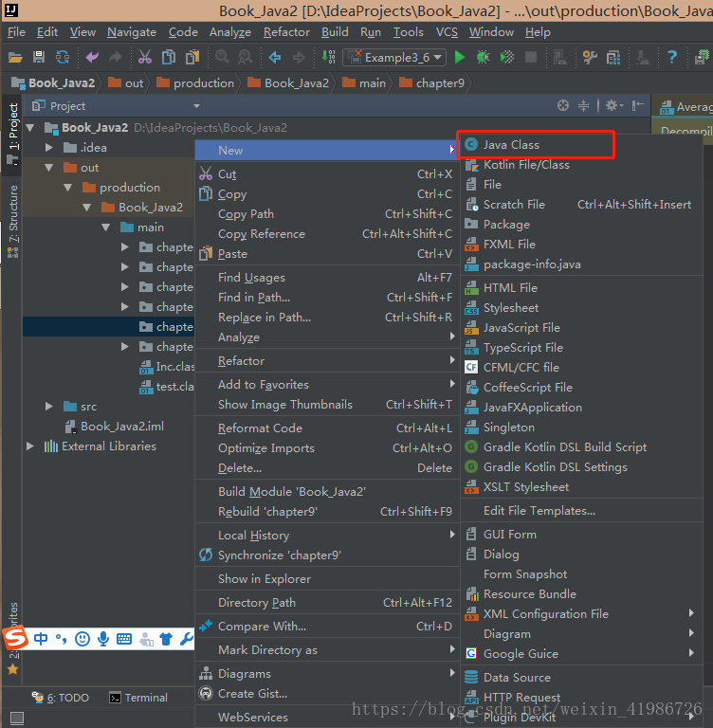Click the Replace toolbar icon
Viewport: 713px width, 728px height.
[246, 58]
